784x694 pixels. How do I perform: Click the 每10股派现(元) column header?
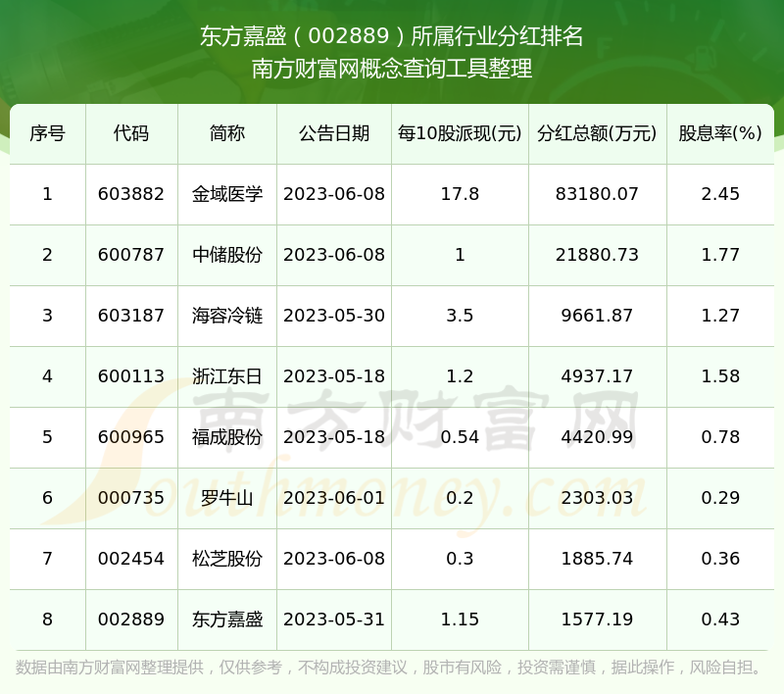click(x=460, y=133)
